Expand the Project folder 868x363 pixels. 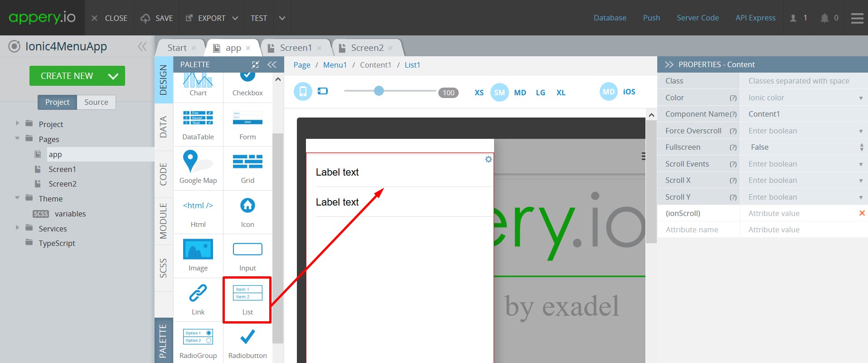(17, 123)
